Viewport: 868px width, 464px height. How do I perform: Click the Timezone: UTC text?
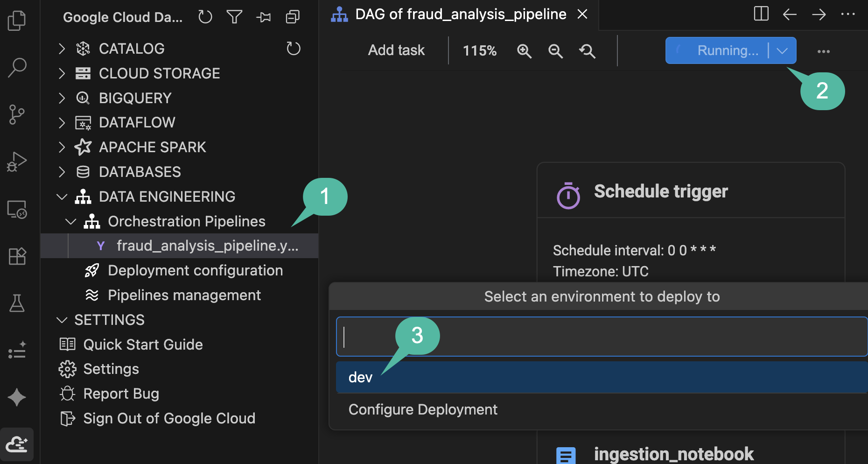(x=601, y=271)
